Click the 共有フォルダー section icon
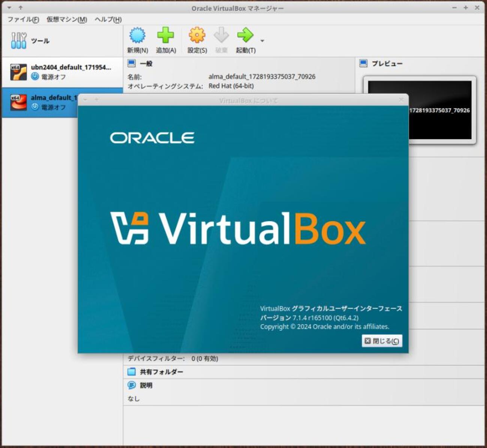The width and height of the screenshot is (487, 448). [131, 371]
